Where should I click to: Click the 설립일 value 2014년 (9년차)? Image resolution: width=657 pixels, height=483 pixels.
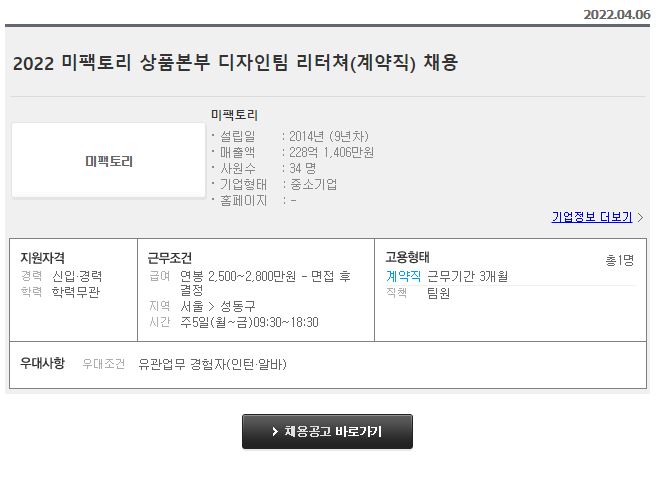click(329, 136)
